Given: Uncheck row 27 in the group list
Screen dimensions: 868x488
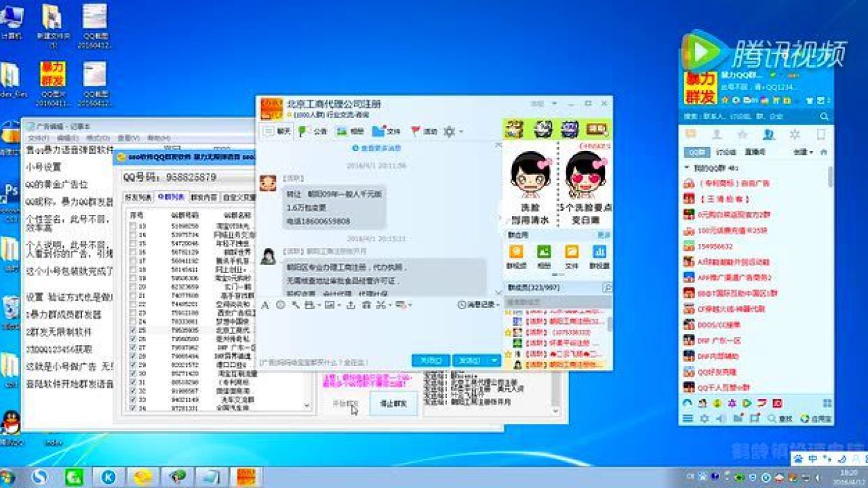Looking at the screenshot, I should click(132, 348).
